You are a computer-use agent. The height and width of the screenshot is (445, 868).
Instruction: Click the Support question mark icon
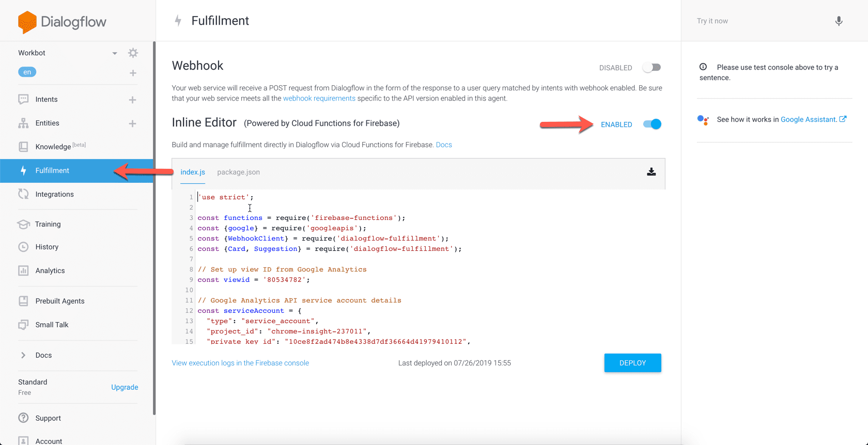click(23, 418)
